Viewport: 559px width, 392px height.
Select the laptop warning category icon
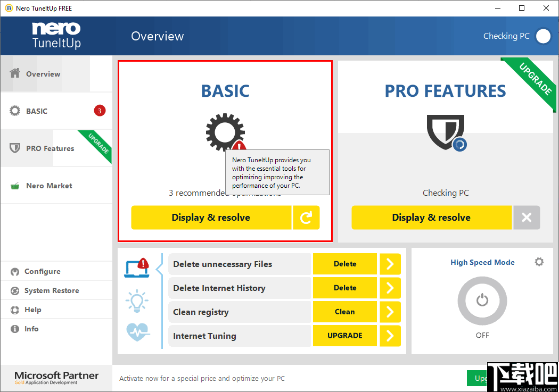click(x=137, y=268)
